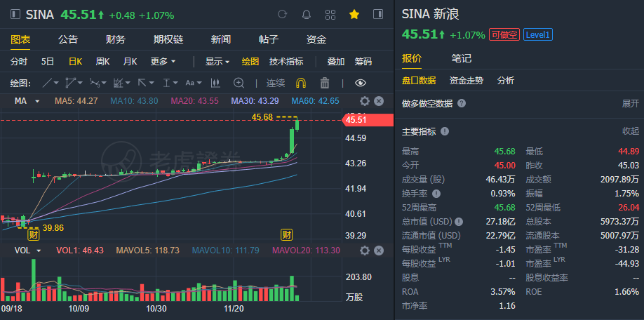Select the 月K monthly candlestick period
The width and height of the screenshot is (644, 320).
click(130, 62)
